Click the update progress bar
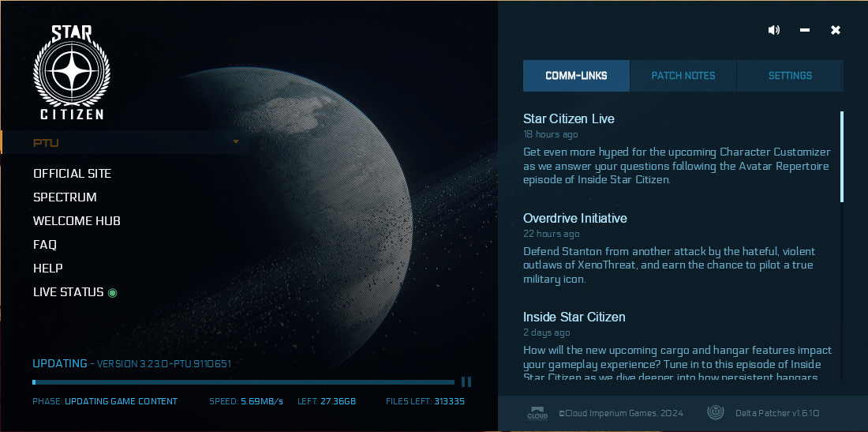 244,382
